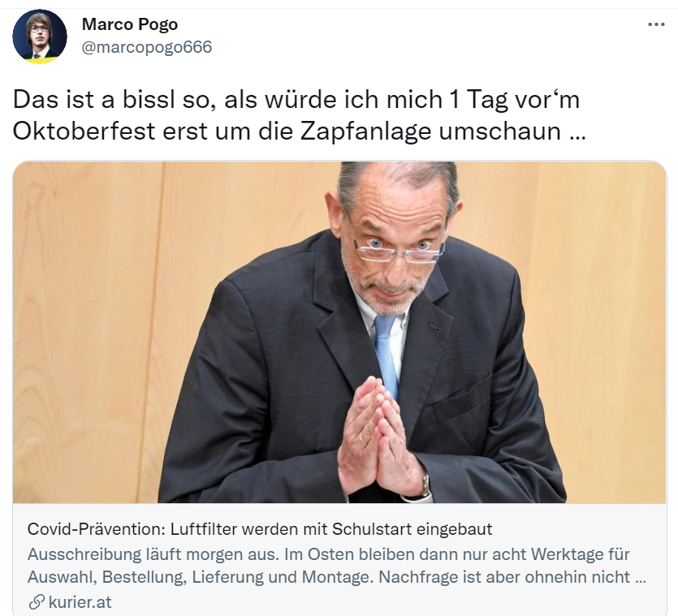Image resolution: width=678 pixels, height=616 pixels.
Task: Select tweet line beginning 'Oktoberfest erst um'
Action: [x=300, y=131]
